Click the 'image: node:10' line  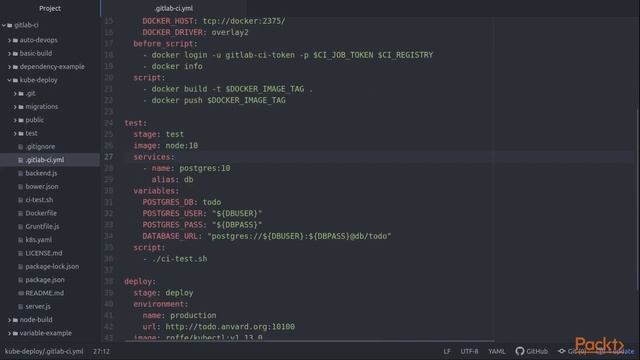point(165,146)
